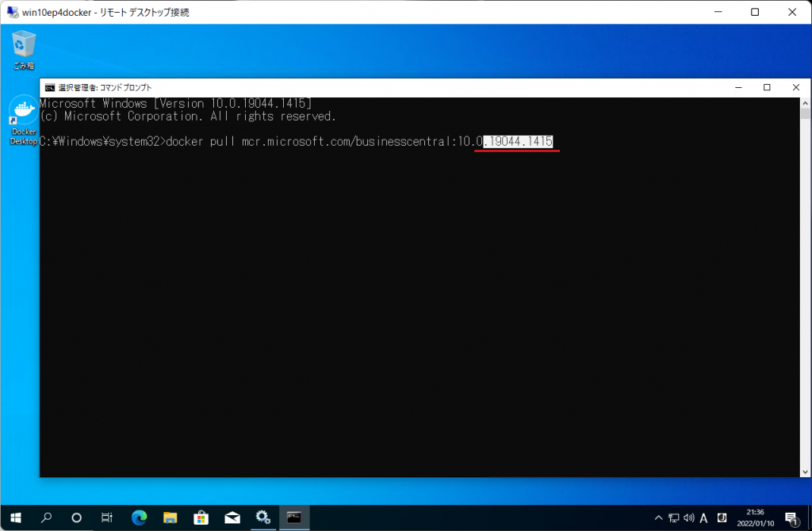This screenshot has height=531, width=812.
Task: Click the 'docker pull' command text
Action: (201, 141)
